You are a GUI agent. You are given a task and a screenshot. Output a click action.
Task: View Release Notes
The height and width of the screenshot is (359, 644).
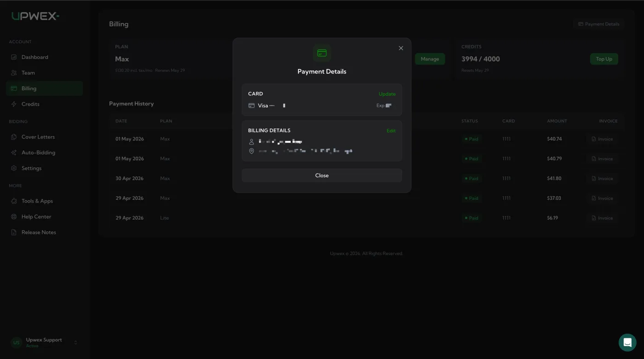point(45,232)
